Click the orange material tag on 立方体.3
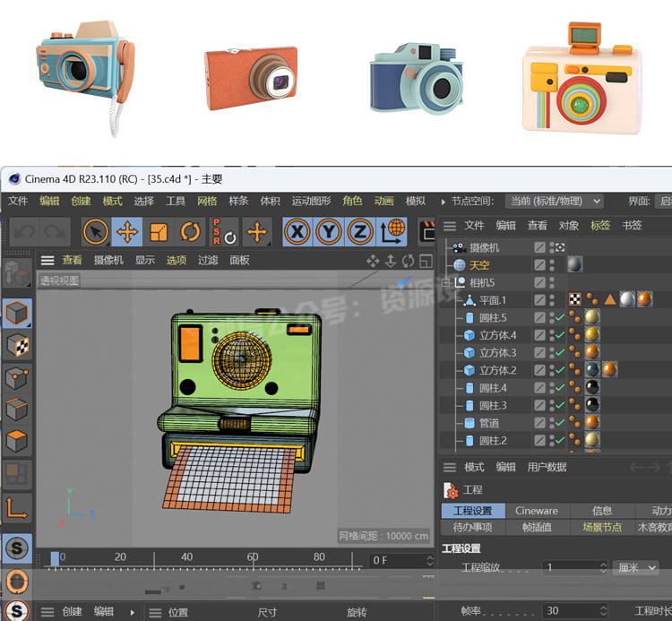672x621 pixels. pos(592,352)
